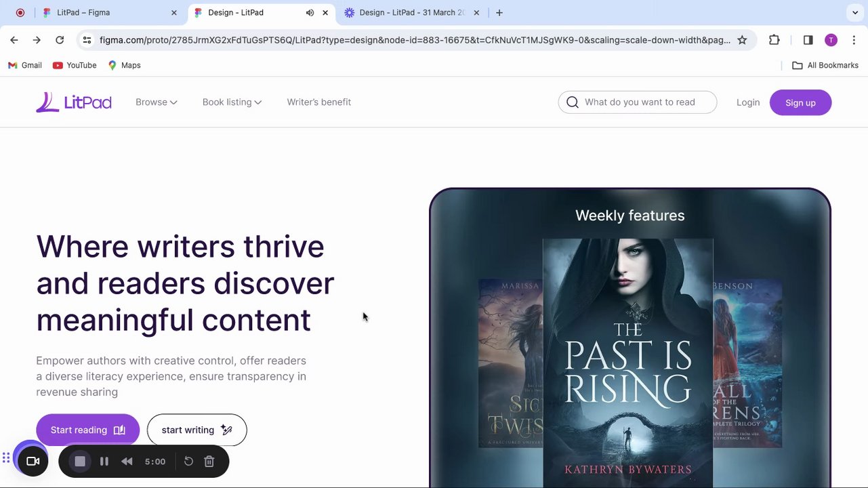The height and width of the screenshot is (488, 868).
Task: Open a new browser tab
Action: [x=499, y=12]
